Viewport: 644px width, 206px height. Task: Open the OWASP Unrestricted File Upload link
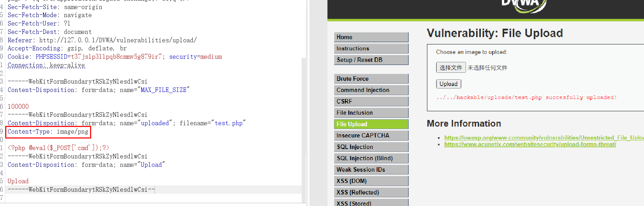[544, 137]
